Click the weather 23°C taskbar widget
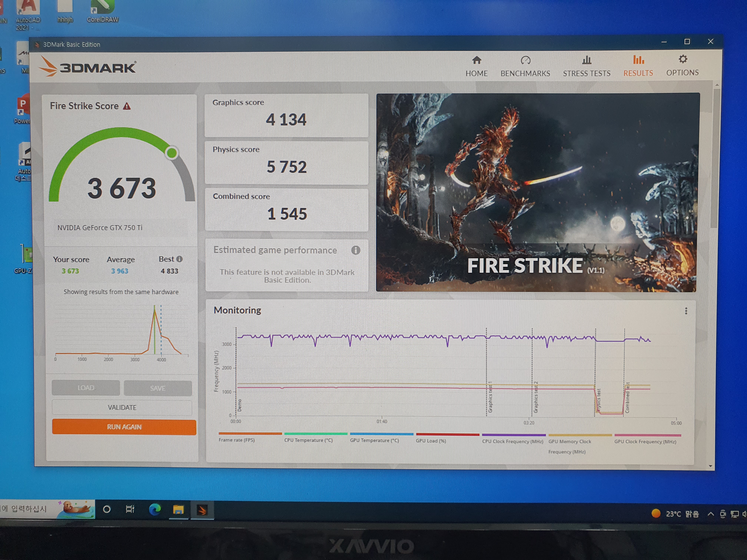The height and width of the screenshot is (560, 747). click(675, 514)
